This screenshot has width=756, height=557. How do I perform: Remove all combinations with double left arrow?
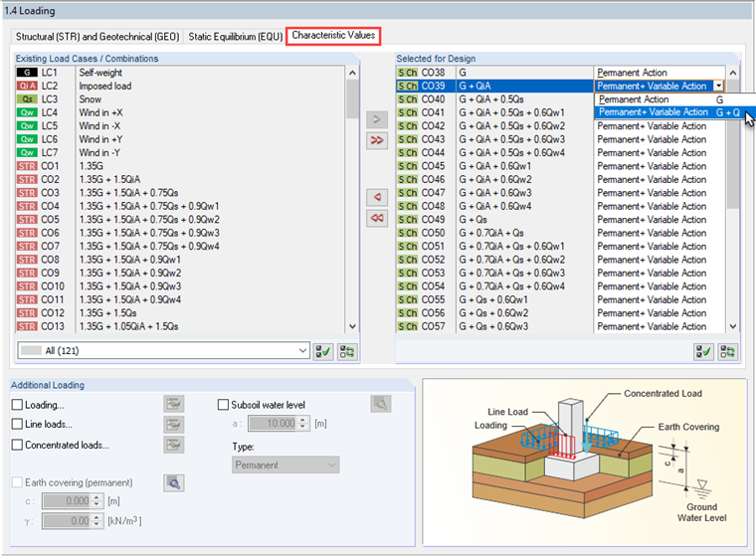click(377, 218)
